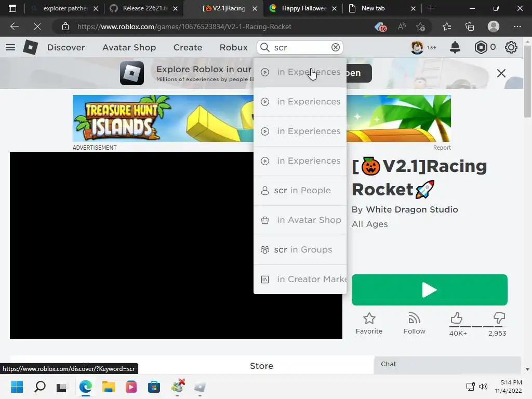
Task: Click the Roblox logo home icon
Action: (x=31, y=47)
